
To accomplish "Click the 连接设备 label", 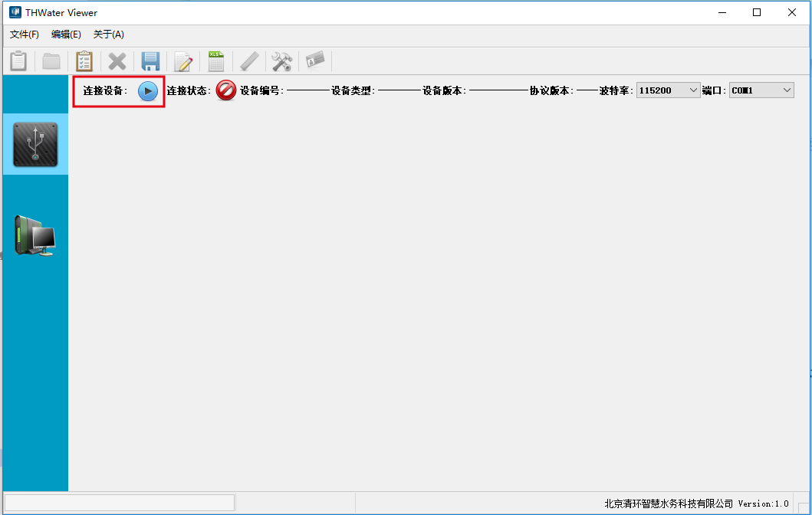I will pyautogui.click(x=105, y=90).
